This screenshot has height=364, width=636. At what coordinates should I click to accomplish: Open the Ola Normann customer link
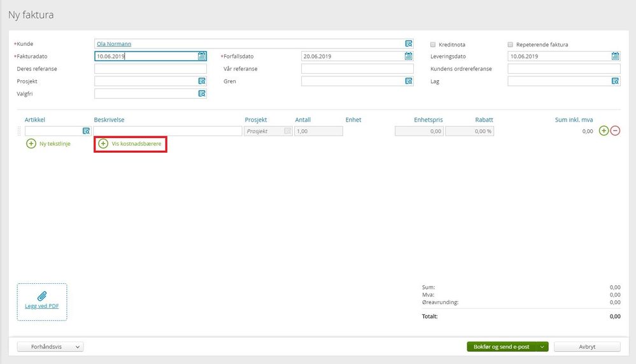pyautogui.click(x=114, y=44)
